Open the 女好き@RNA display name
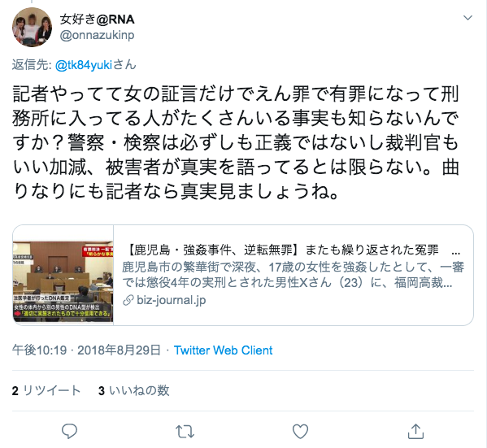487x448 pixels. 98,20
